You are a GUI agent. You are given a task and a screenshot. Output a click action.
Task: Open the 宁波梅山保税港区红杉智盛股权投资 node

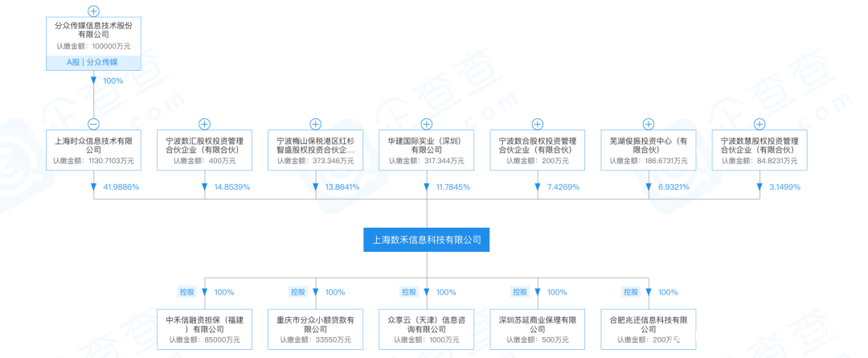(x=316, y=150)
